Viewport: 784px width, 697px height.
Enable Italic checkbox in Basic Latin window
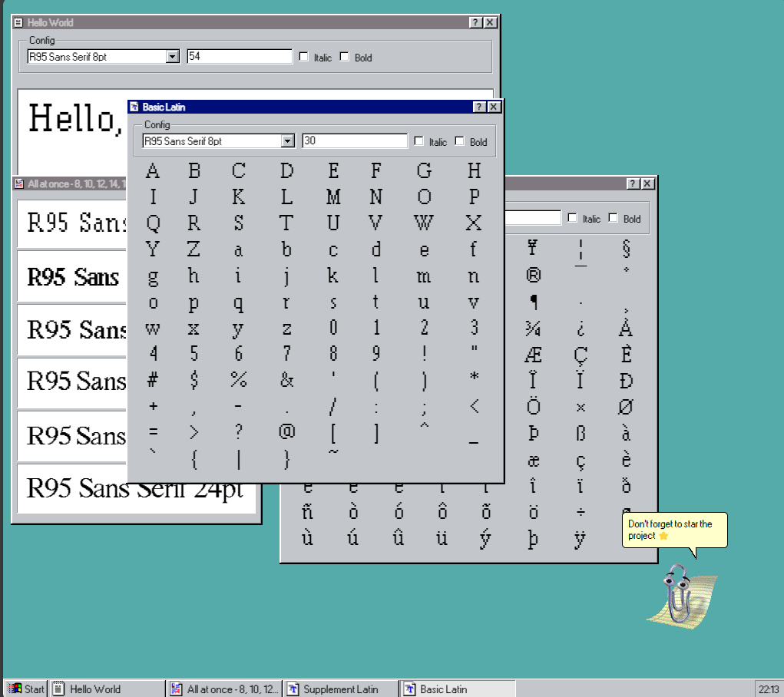pos(418,141)
